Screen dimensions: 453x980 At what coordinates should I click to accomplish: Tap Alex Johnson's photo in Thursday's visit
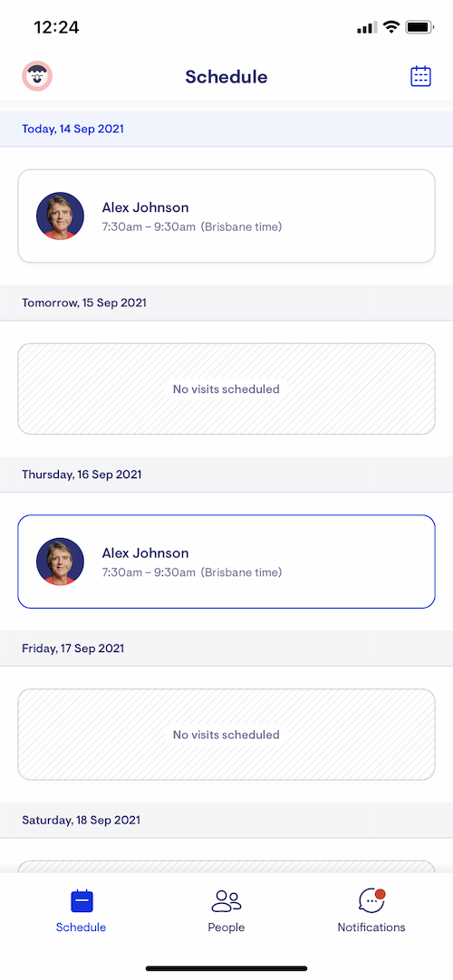(60, 562)
